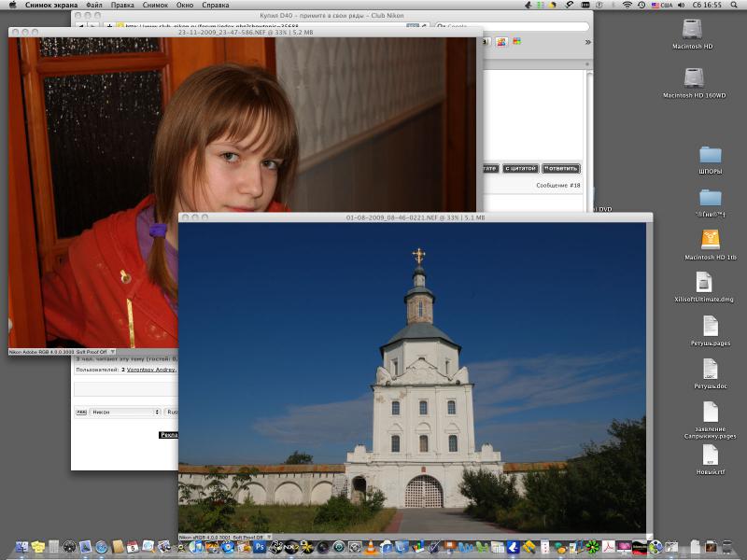Open the Trash in the Dock
Viewport: 747px width, 560px height.
click(727, 547)
